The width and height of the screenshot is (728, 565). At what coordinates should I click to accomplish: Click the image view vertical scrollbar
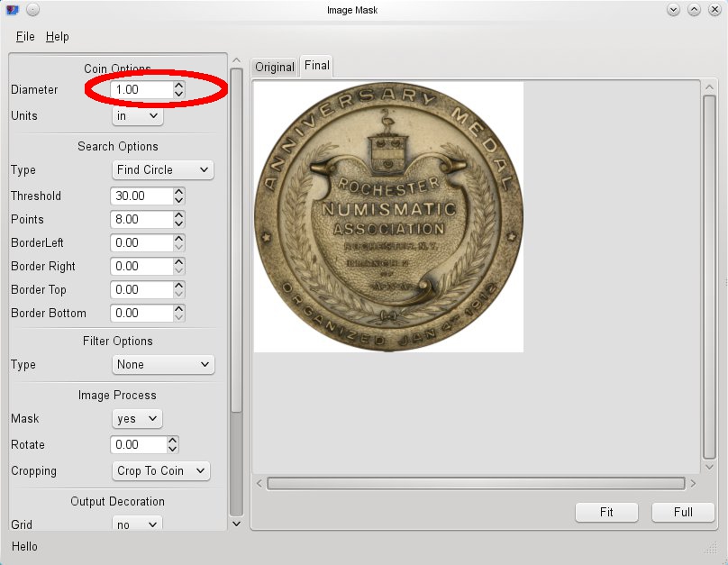tap(709, 277)
